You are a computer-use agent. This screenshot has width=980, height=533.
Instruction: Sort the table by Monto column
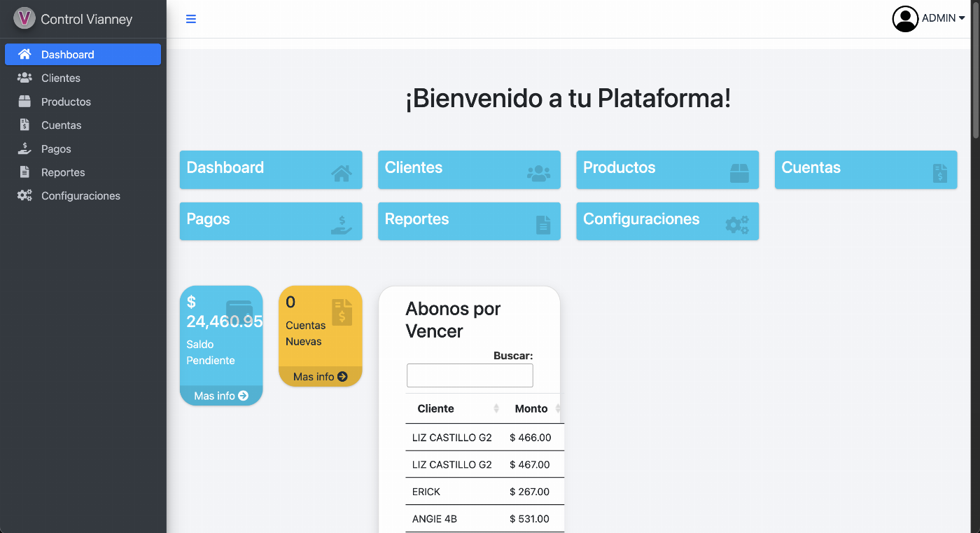coord(531,408)
